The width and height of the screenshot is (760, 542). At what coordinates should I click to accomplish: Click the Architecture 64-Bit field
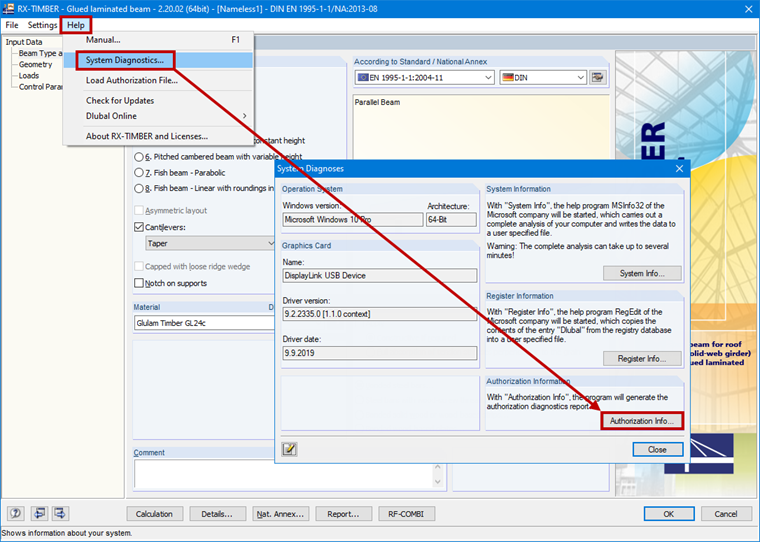tap(451, 220)
